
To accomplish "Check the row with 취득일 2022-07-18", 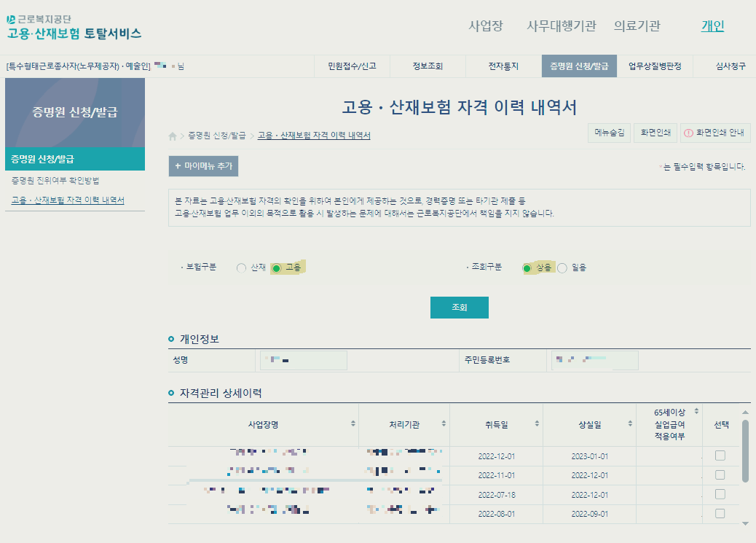I will [720, 494].
